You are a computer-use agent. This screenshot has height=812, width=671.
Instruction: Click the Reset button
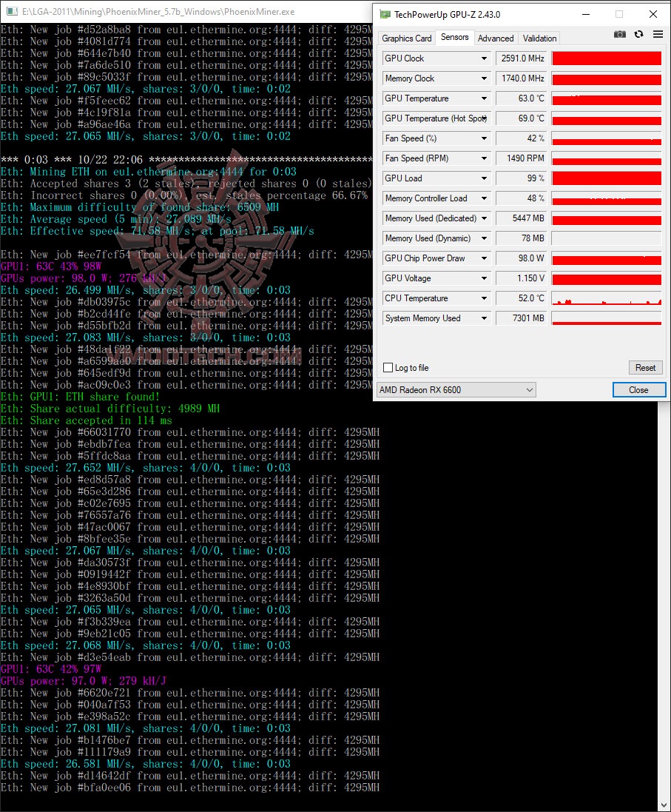point(645,368)
